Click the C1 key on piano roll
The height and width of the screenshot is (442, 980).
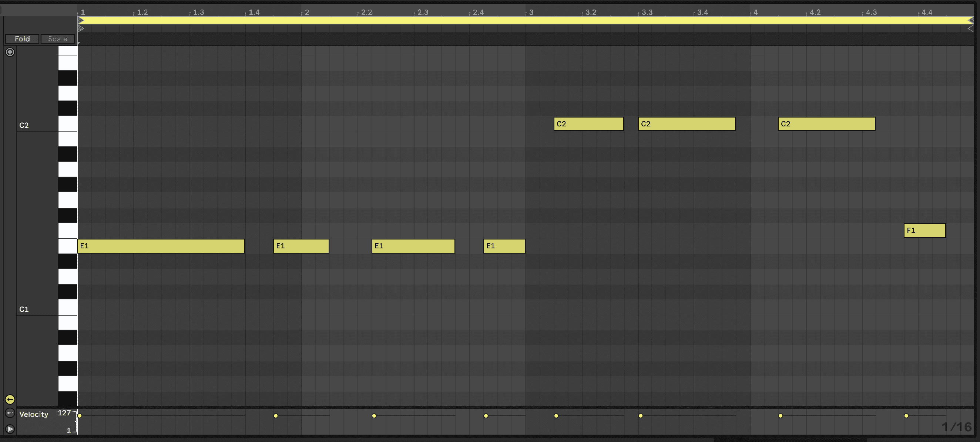click(x=67, y=307)
